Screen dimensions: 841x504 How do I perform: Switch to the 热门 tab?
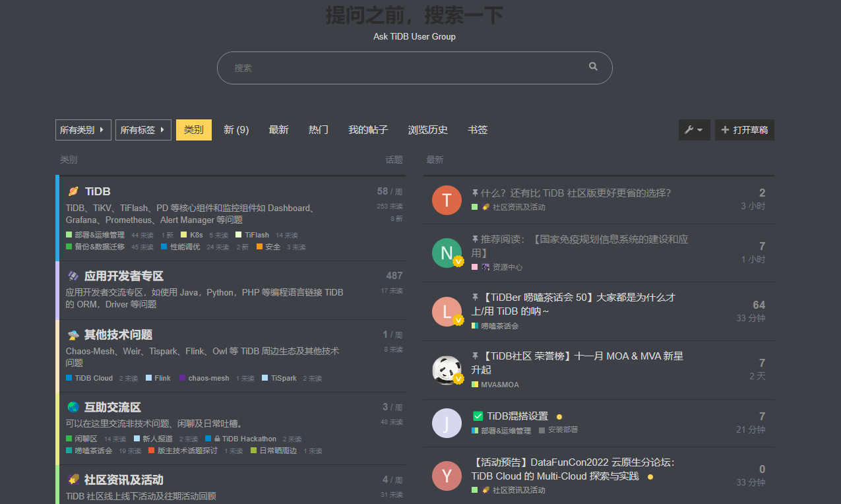(x=319, y=130)
